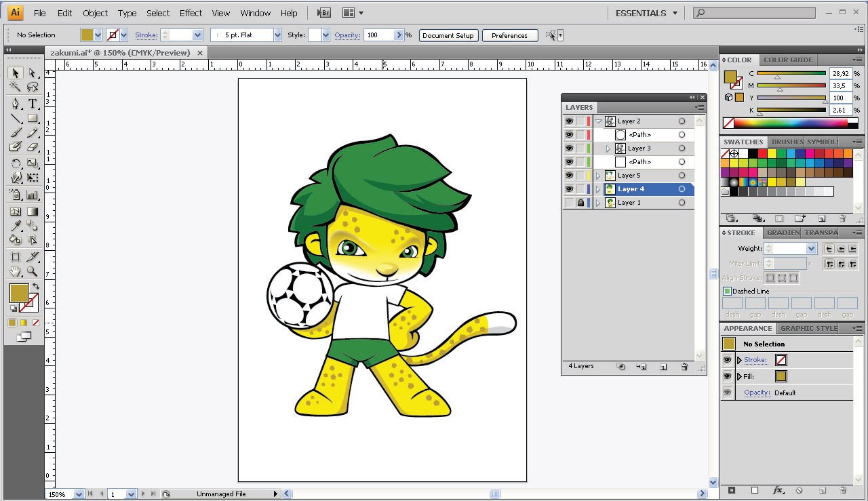Screen dimensions: 868x501
Task: Open the 150% zoom level dropdown
Action: (x=79, y=494)
